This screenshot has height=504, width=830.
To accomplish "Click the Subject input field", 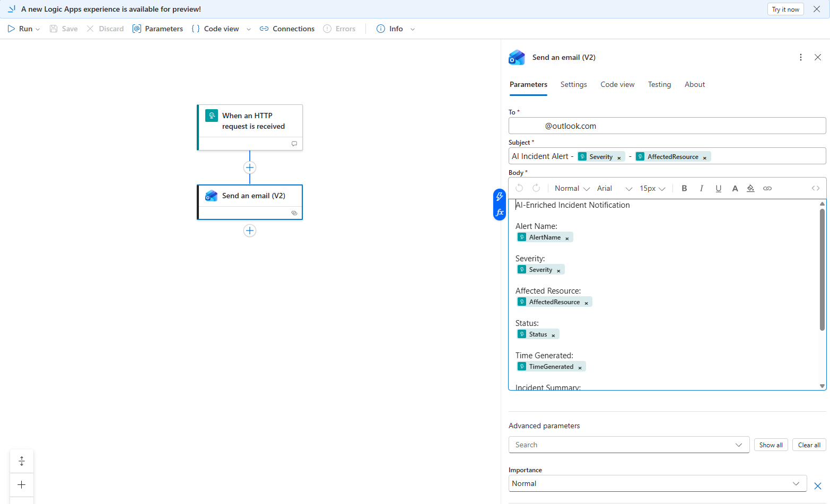I will pos(667,156).
